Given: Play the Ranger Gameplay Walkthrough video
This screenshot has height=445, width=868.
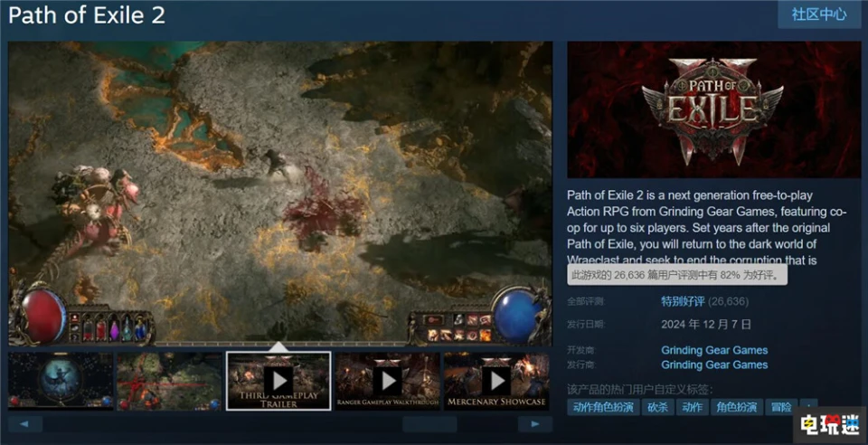Looking at the screenshot, I should (387, 380).
